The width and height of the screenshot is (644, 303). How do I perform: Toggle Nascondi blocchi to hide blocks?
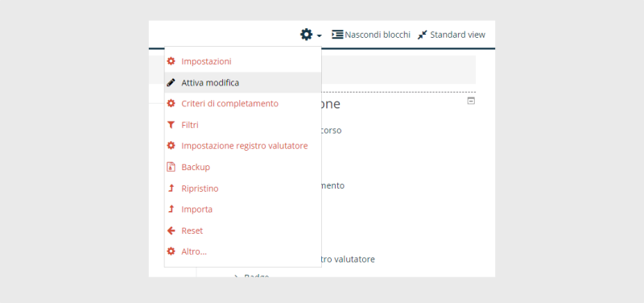point(371,35)
